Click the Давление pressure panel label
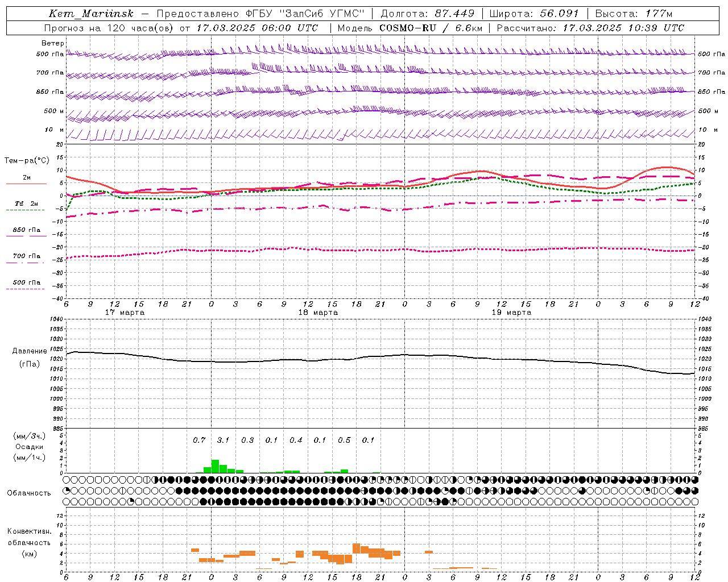The height and width of the screenshot is (582, 728). (30, 351)
